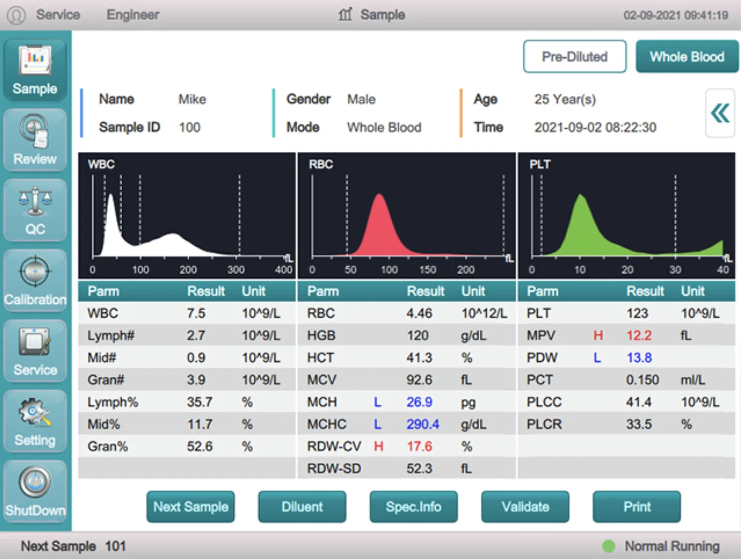Viewport: 741px width, 560px height.
Task: Open the Sample screen from sidebar
Action: tap(35, 70)
